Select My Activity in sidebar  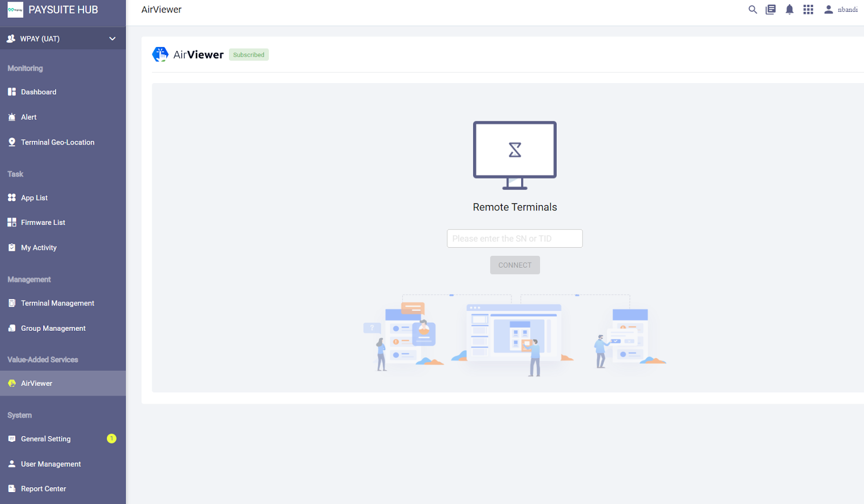[63, 247]
